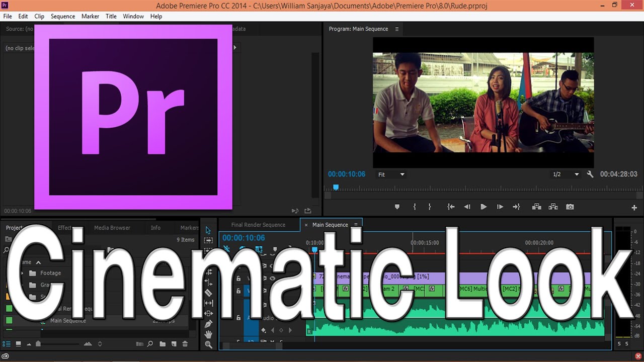Screen dimensions: 644x362
Task: Select the Slide tool
Action: click(208, 313)
